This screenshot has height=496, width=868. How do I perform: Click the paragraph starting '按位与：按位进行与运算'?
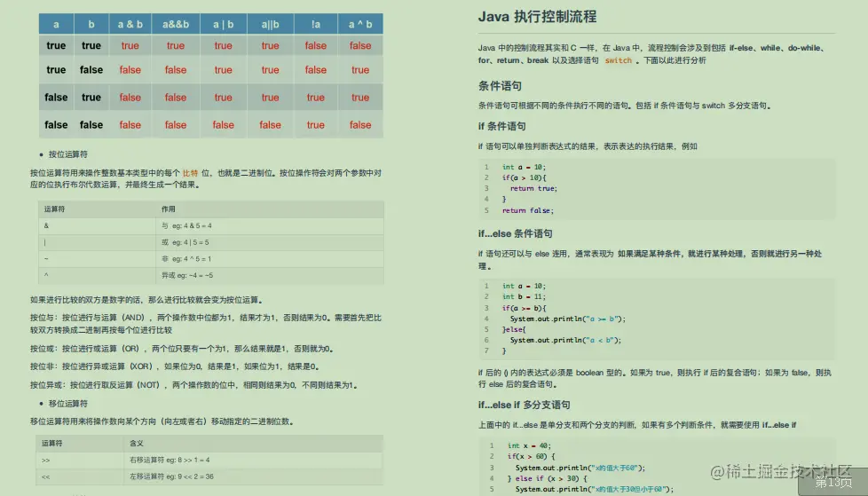point(206,324)
